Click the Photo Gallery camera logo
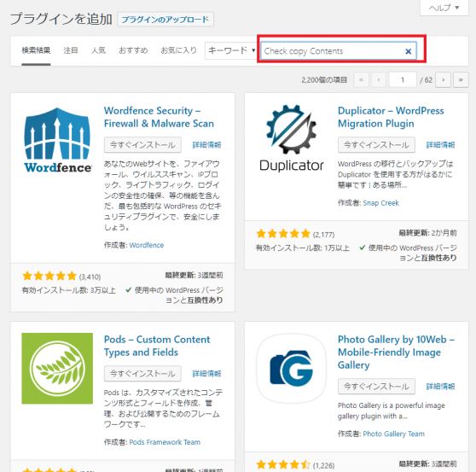The height and width of the screenshot is (472, 476). pyautogui.click(x=292, y=369)
